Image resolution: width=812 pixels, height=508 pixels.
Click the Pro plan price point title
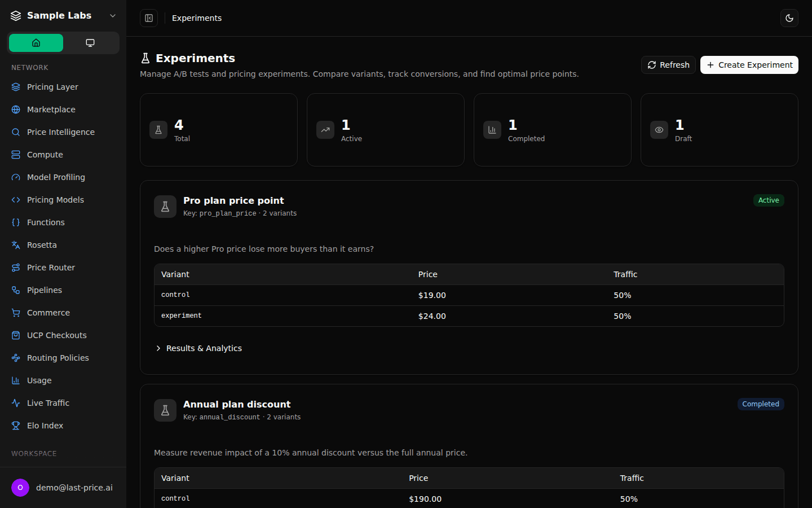pyautogui.click(x=233, y=200)
